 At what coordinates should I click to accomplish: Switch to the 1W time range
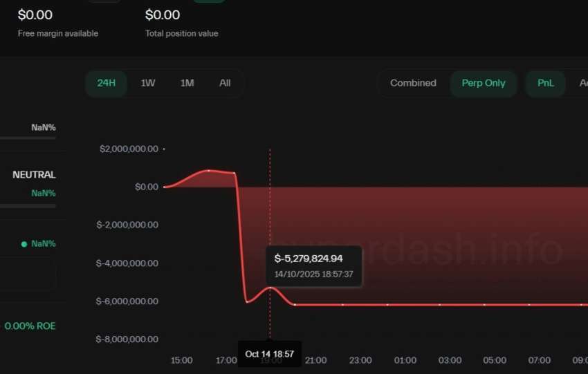(x=148, y=83)
